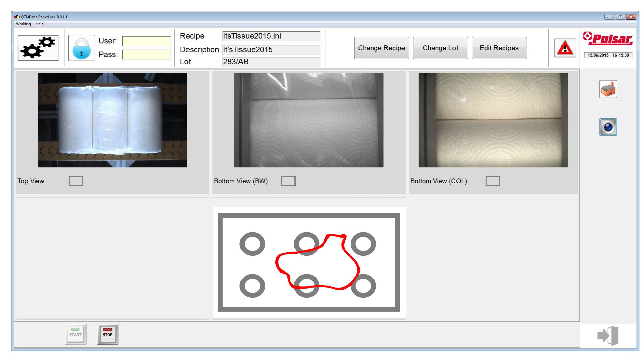Click the exit door arrow icon
Image resolution: width=644 pixels, height=362 pixels.
[608, 336]
